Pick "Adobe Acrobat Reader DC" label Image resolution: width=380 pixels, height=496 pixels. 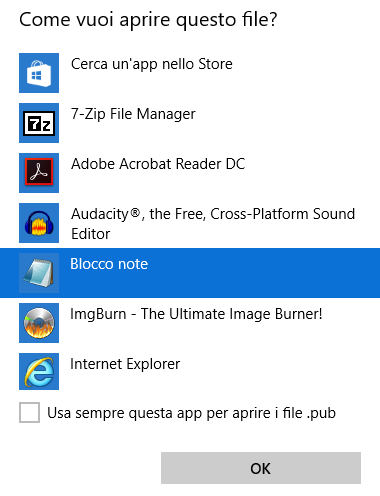pos(158,164)
